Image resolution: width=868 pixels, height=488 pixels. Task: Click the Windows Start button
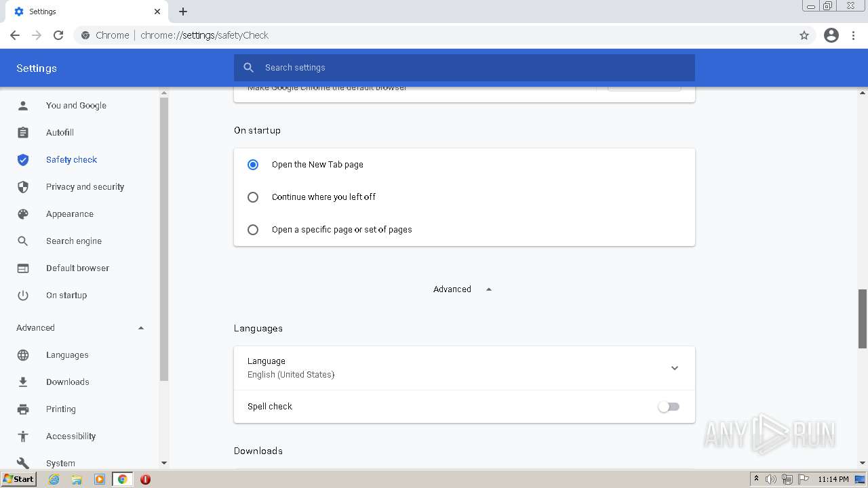(x=19, y=479)
